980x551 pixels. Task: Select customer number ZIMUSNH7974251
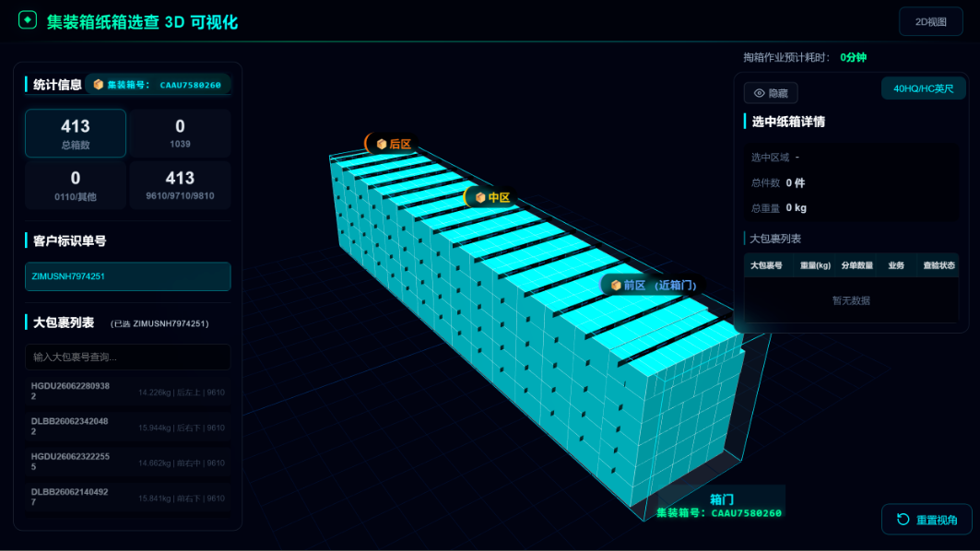click(x=128, y=276)
